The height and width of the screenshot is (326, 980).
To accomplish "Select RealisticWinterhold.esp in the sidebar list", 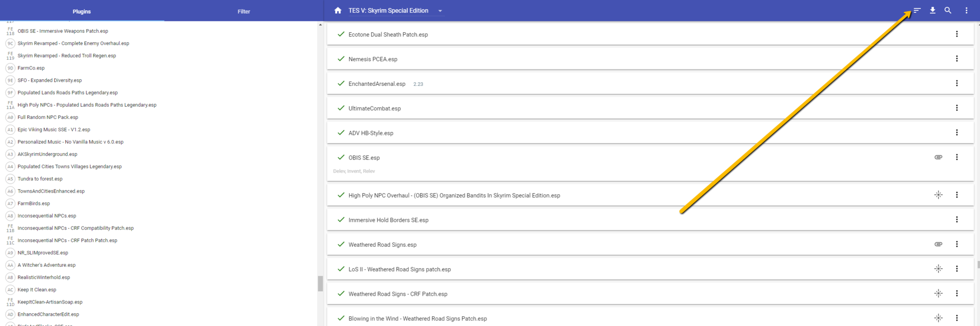I will (44, 277).
